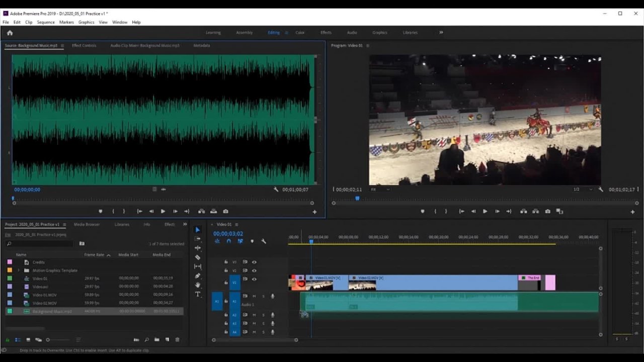Adjust the thumbnail zoom slider in Project panel
The image size is (644, 362).
pos(48,339)
